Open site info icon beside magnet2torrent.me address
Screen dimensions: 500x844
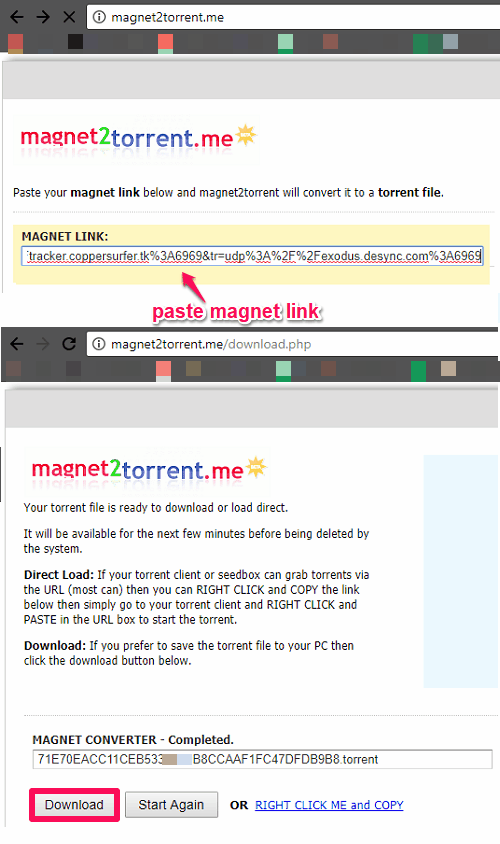click(x=99, y=17)
